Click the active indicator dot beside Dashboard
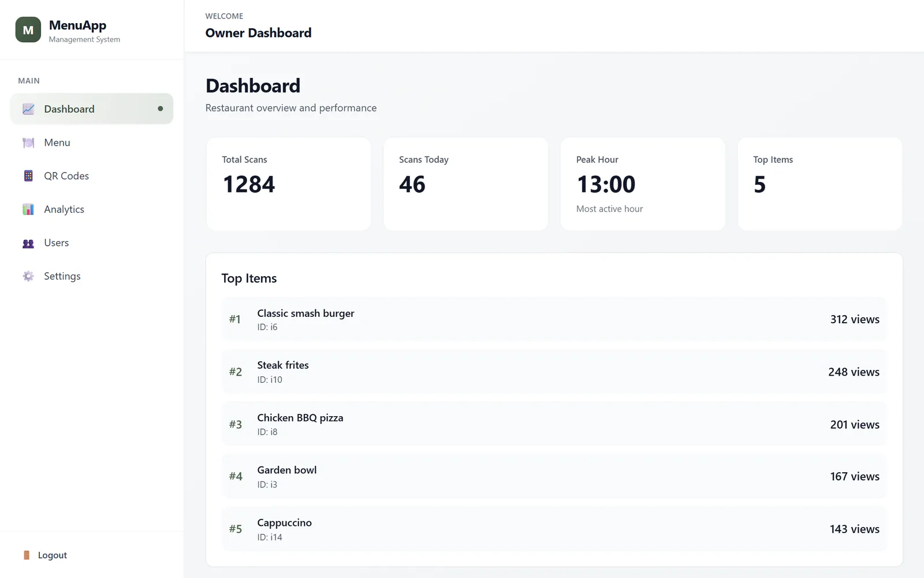The height and width of the screenshot is (578, 924). tap(161, 109)
